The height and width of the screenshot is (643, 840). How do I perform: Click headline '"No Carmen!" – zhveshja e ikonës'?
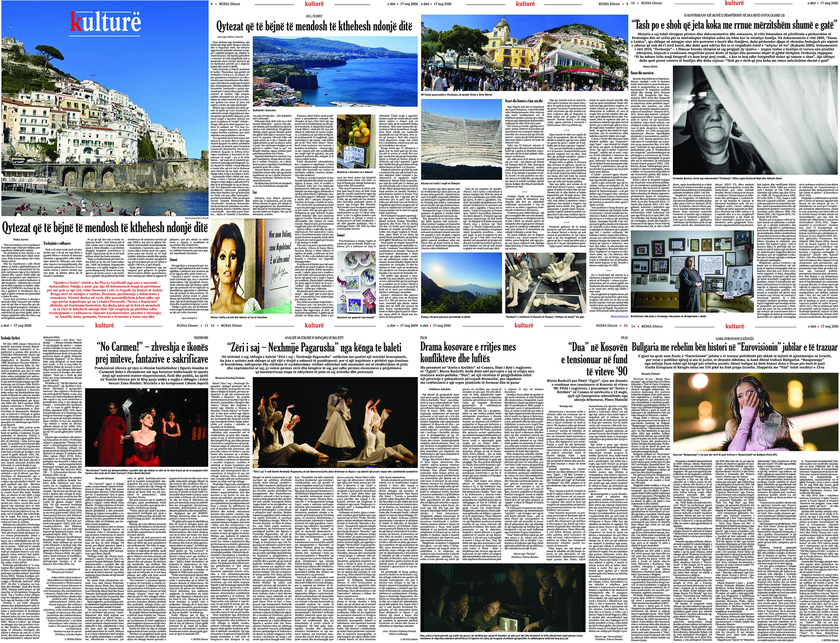point(152,353)
